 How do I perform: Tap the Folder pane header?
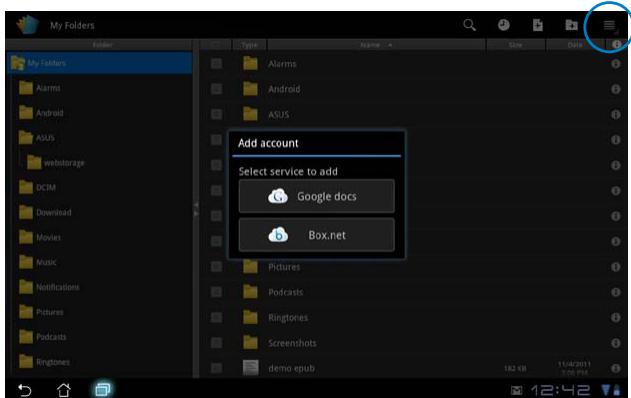pyautogui.click(x=103, y=45)
